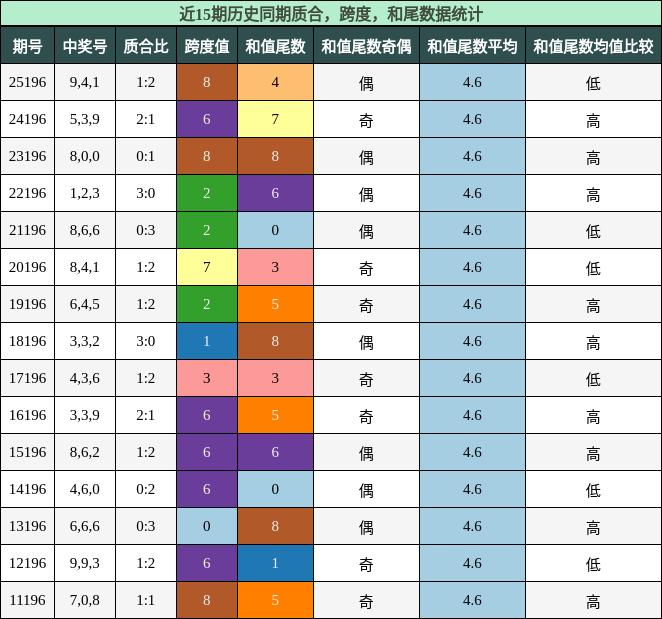Viewport: 662px width, 619px height.
Task: Click 4.6 average cell in row 23196
Action: point(472,156)
